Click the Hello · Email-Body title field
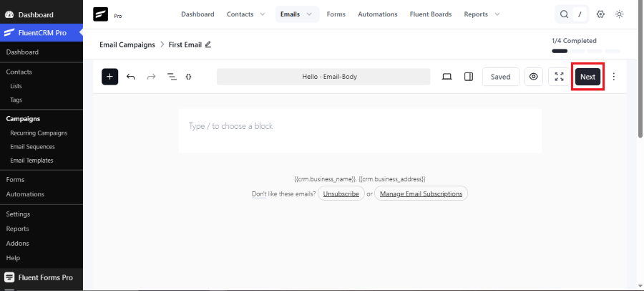The height and width of the screenshot is (291, 644). pyautogui.click(x=323, y=77)
